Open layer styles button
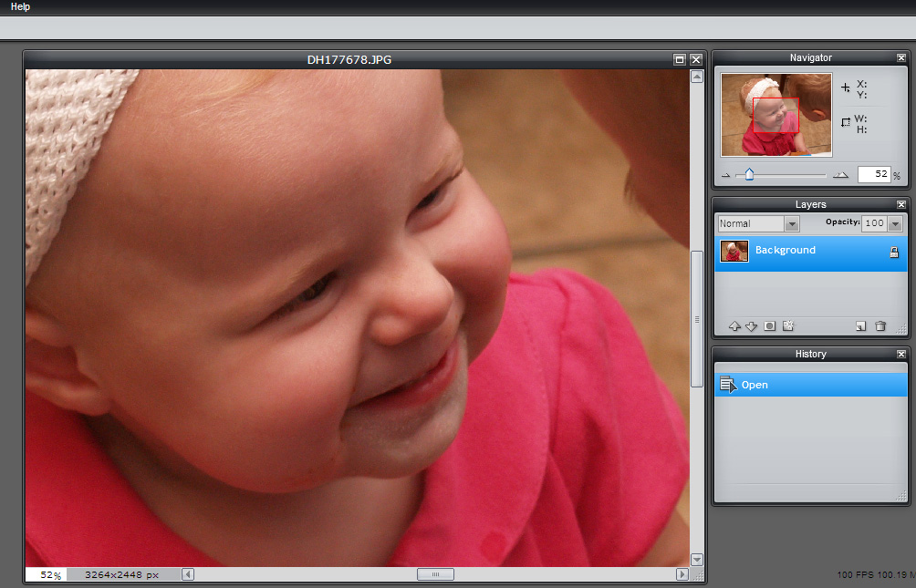Screen dimensions: 916x588 point(788,325)
